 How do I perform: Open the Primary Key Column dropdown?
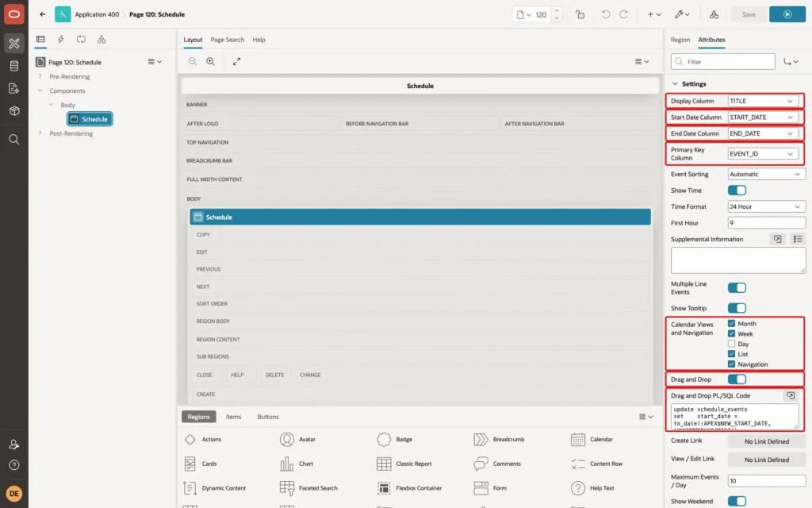click(x=763, y=154)
